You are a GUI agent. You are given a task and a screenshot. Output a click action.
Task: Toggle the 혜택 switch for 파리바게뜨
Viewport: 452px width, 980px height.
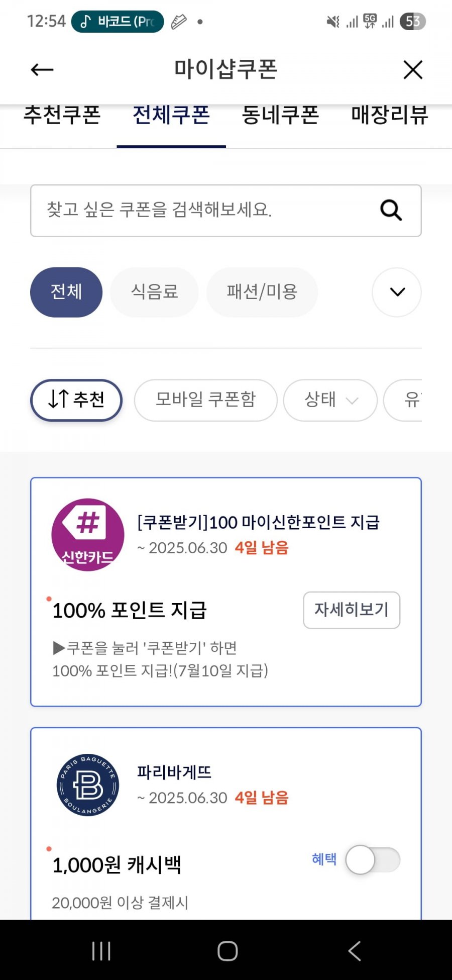point(373,860)
